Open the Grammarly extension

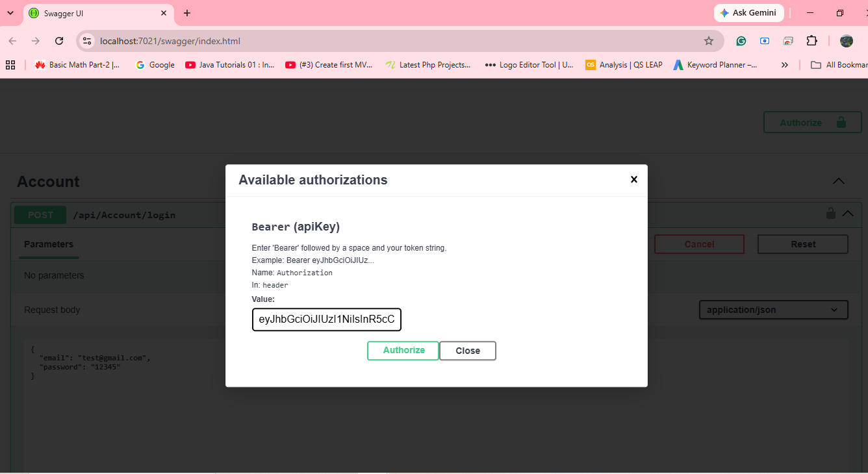tap(741, 41)
